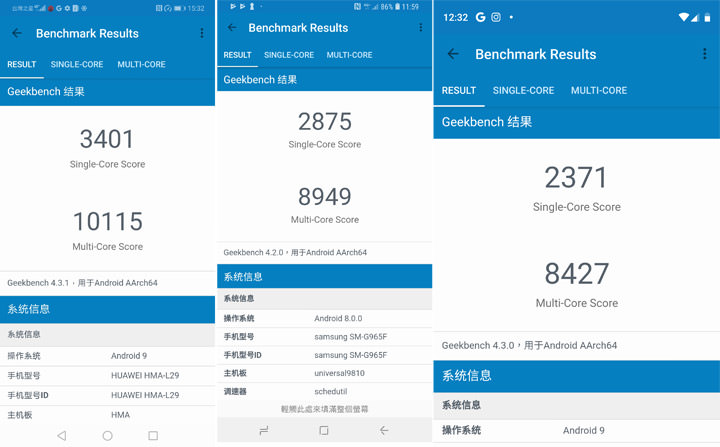This screenshot has width=720, height=447.
Task: Tap single-core score 2875
Action: point(325,122)
